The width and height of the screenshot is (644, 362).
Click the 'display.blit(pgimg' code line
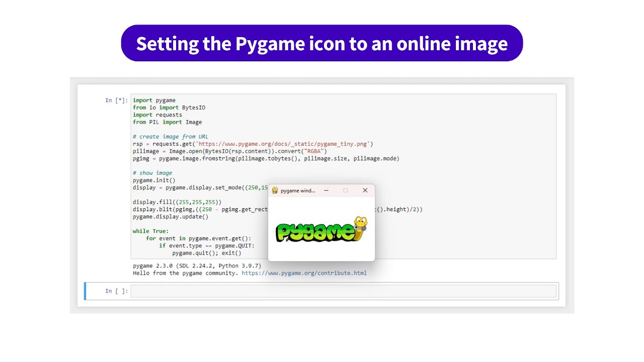tap(200, 210)
